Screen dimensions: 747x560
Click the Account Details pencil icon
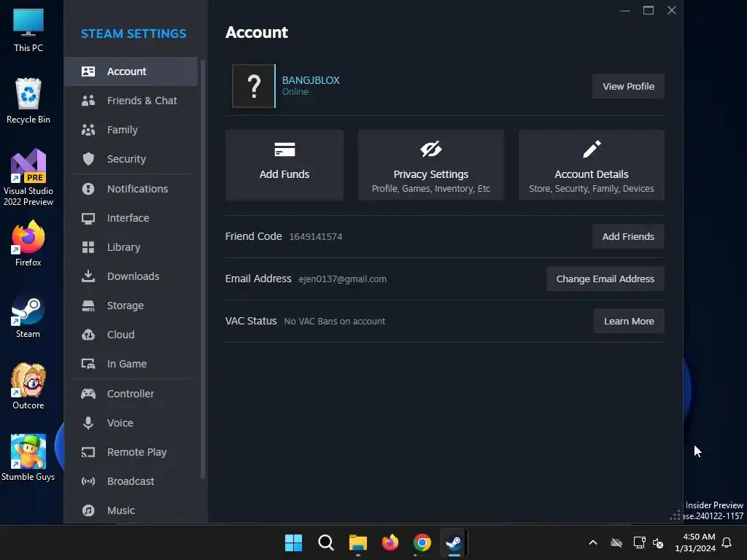click(x=591, y=149)
